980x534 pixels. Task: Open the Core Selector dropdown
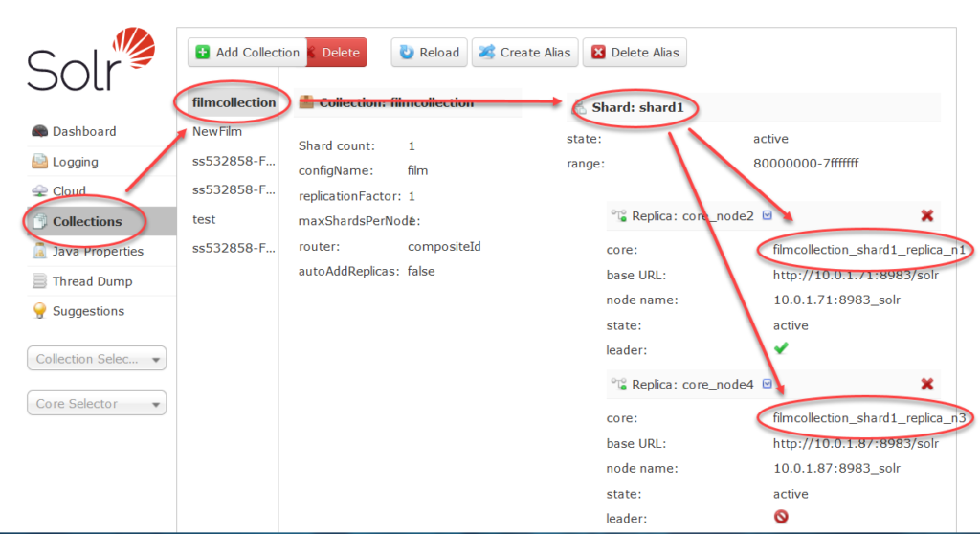coord(97,403)
